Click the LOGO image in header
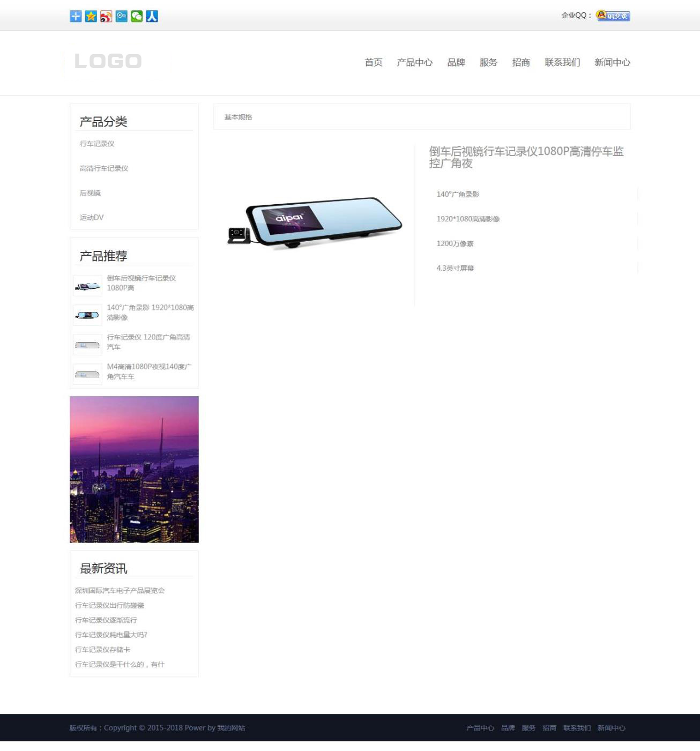The height and width of the screenshot is (751, 700). coord(108,61)
